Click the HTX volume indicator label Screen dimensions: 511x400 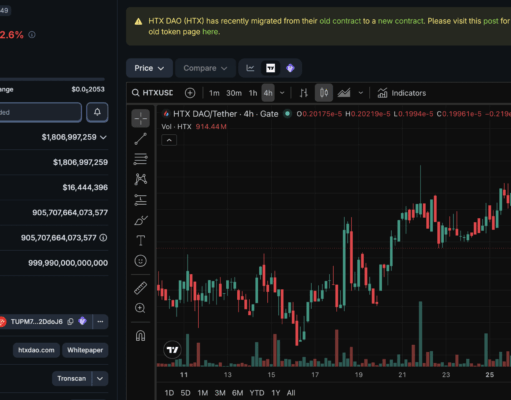(176, 127)
